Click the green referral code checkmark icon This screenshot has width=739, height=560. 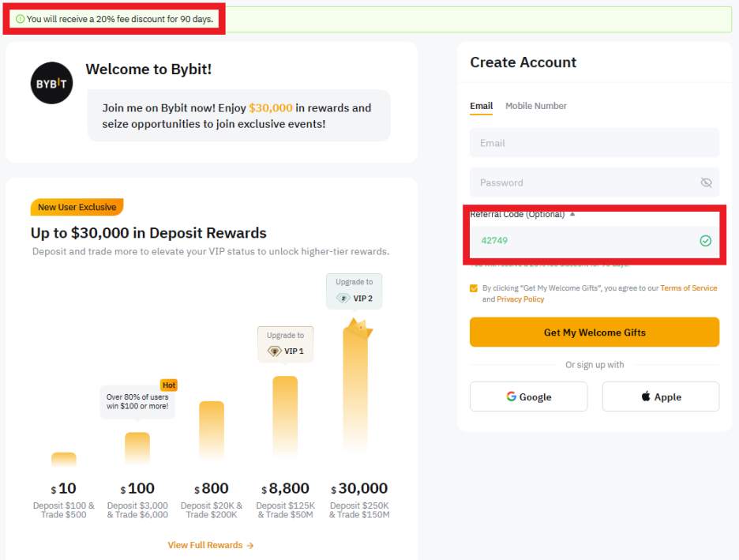pyautogui.click(x=705, y=241)
